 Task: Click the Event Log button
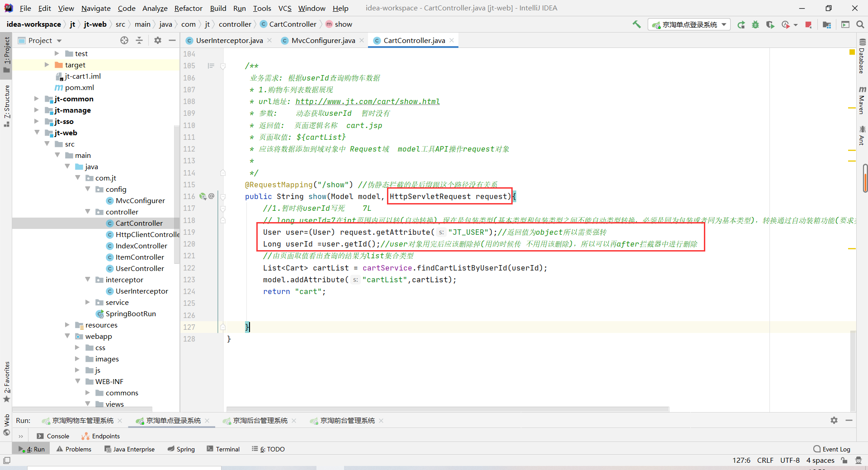[832, 449]
